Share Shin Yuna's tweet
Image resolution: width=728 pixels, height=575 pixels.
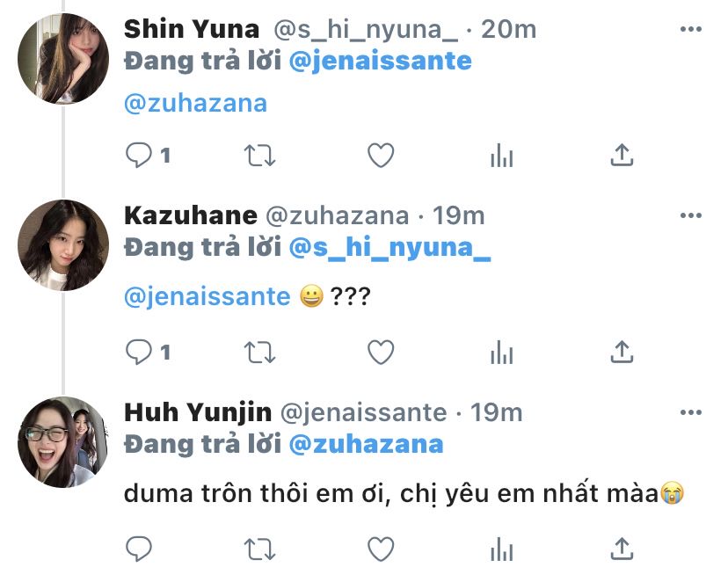622,156
